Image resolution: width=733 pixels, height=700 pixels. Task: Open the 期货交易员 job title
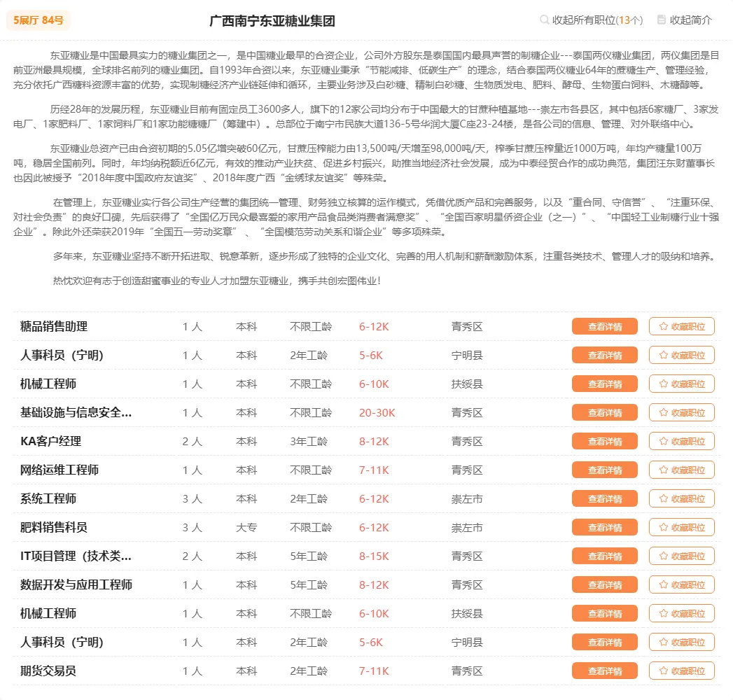48,671
